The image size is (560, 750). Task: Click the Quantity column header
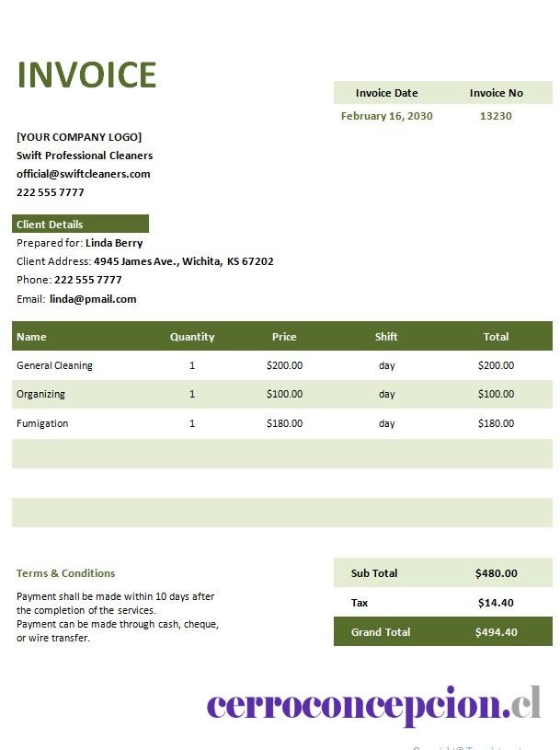(x=192, y=337)
